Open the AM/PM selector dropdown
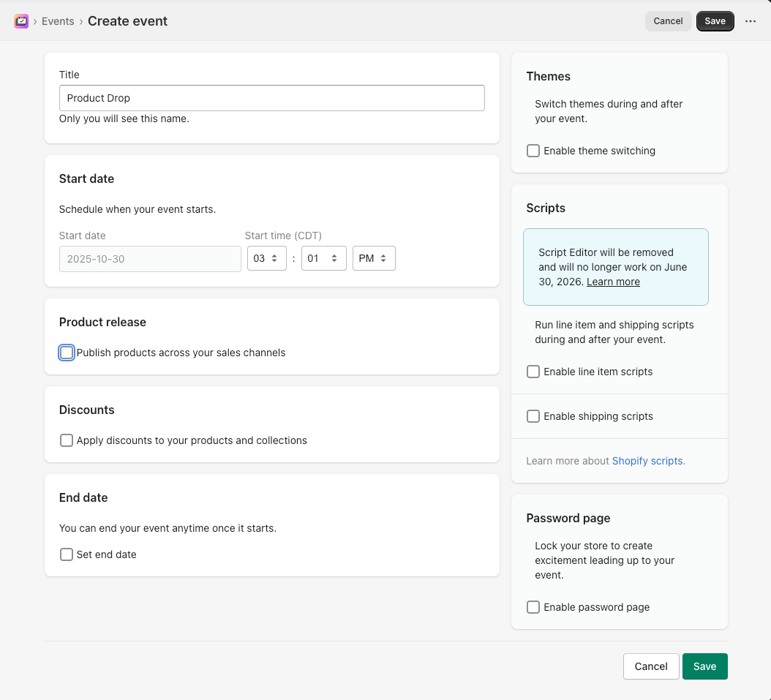Viewport: 771px width, 700px height. tap(374, 258)
